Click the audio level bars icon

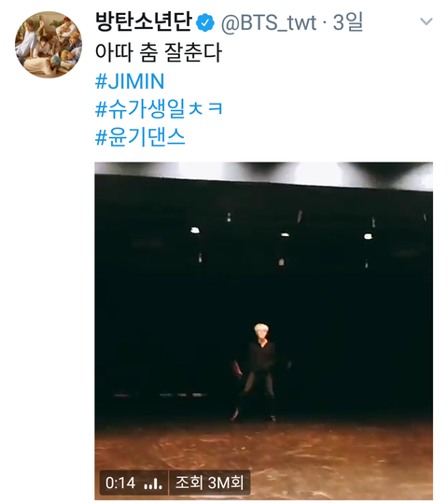153,483
